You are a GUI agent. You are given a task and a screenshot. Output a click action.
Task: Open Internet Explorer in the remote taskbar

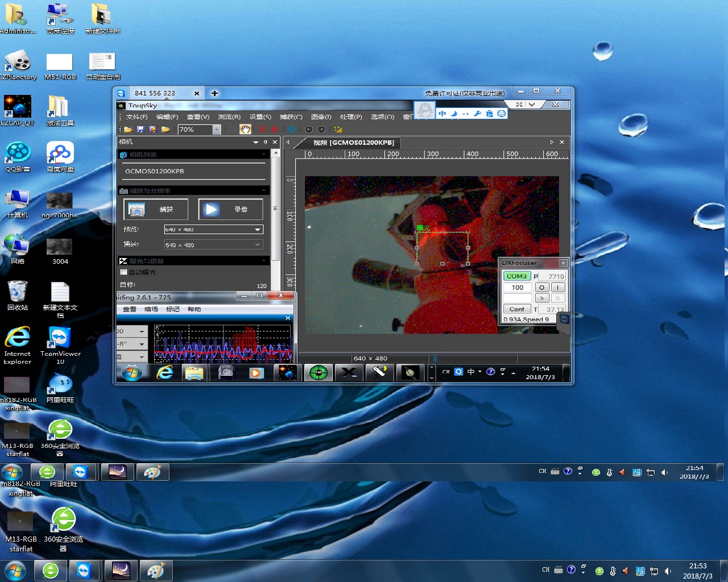[165, 373]
